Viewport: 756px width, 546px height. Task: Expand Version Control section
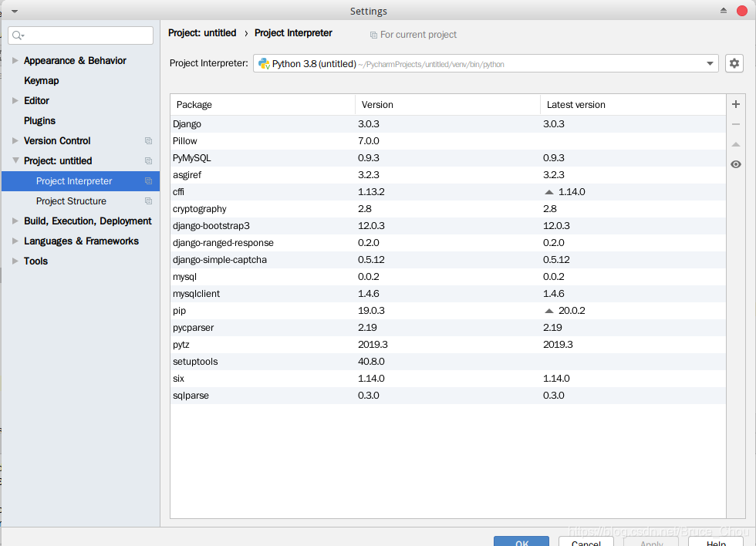click(15, 140)
